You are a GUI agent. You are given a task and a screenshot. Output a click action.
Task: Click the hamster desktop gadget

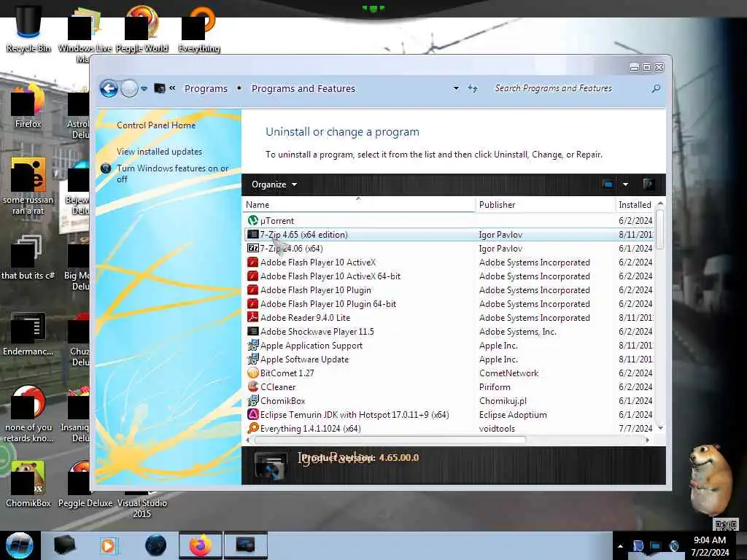point(709,479)
